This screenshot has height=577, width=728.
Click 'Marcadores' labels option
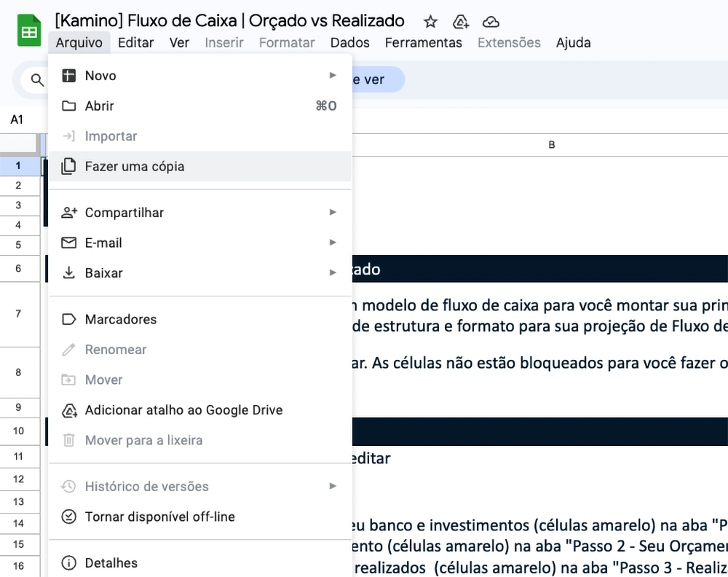[x=121, y=319]
